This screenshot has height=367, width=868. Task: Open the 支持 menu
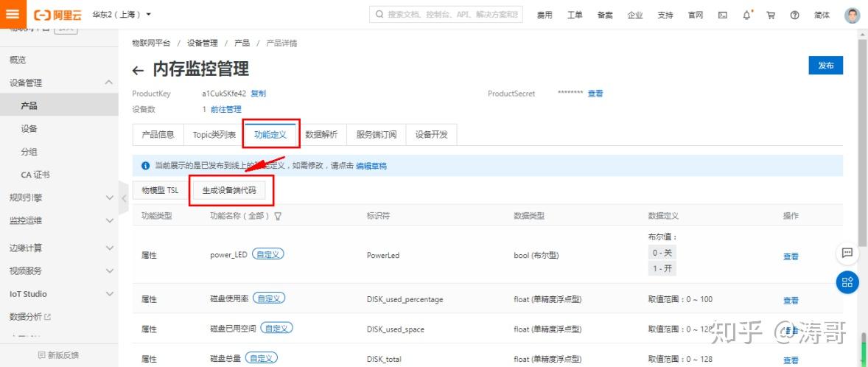pyautogui.click(x=665, y=15)
